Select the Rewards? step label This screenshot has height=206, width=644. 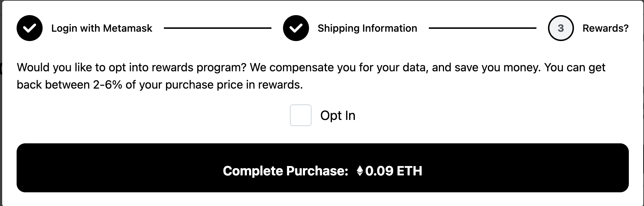(x=605, y=28)
